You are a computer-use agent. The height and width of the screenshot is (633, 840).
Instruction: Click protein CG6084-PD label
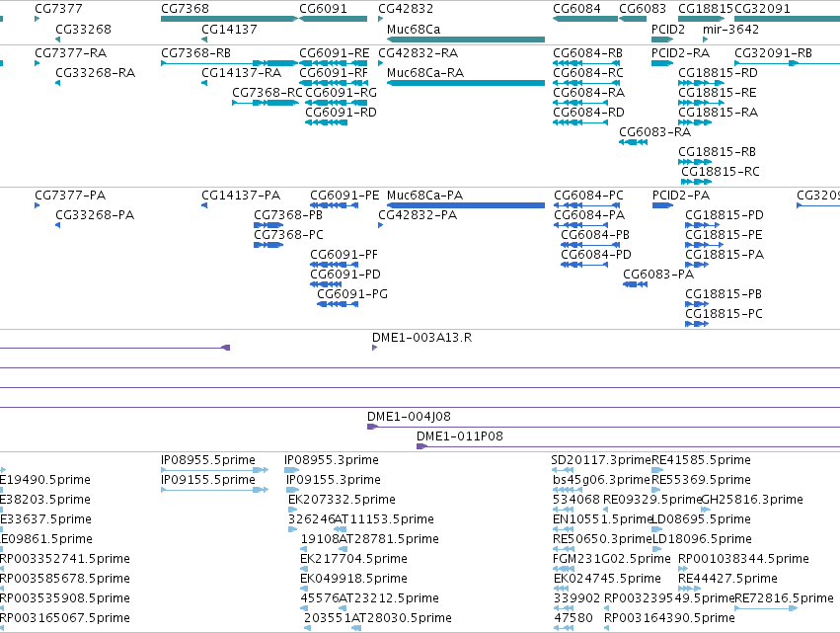tap(596, 255)
